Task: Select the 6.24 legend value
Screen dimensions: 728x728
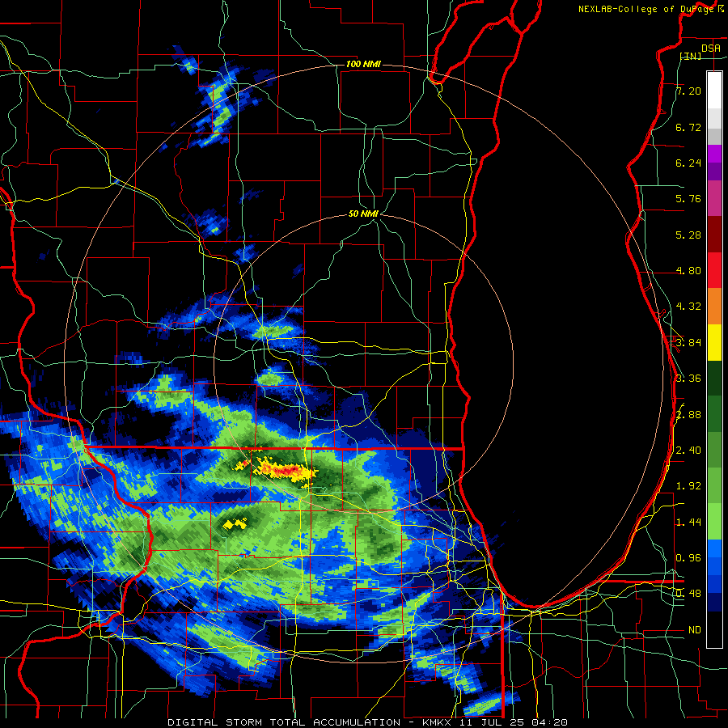Action: [688, 163]
